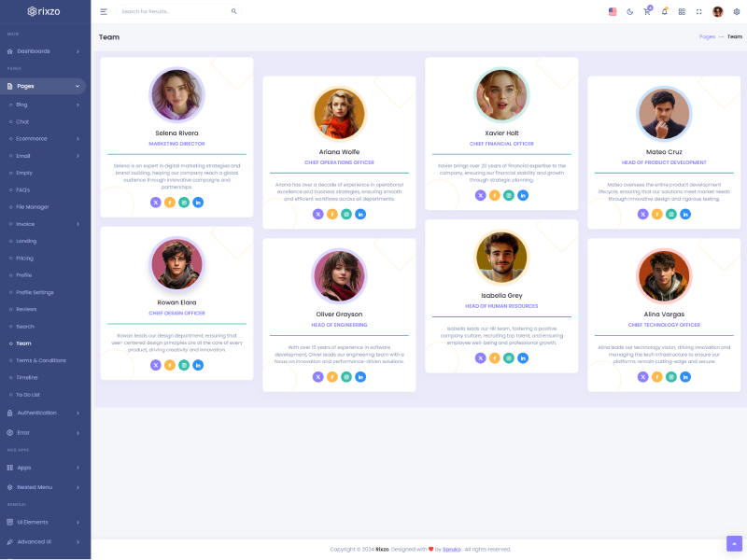Toggle fullscreen mode
The image size is (747, 560).
[698, 11]
